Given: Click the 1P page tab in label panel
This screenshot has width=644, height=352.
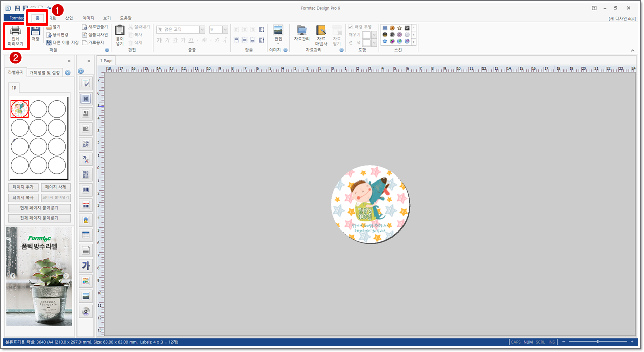Looking at the screenshot, I should [14, 87].
